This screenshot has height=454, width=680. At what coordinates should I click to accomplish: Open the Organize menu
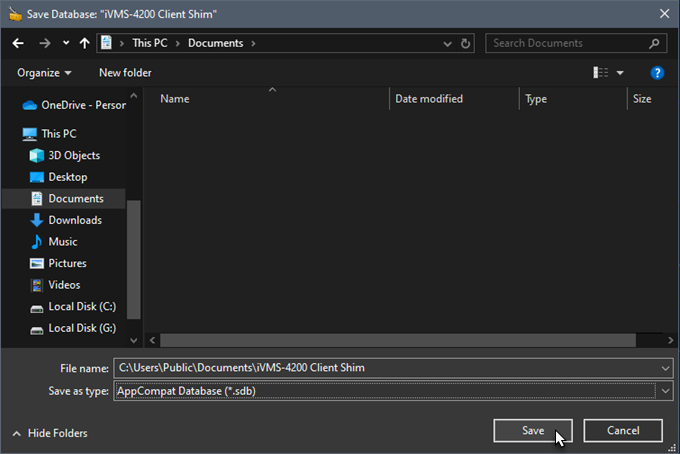point(44,73)
